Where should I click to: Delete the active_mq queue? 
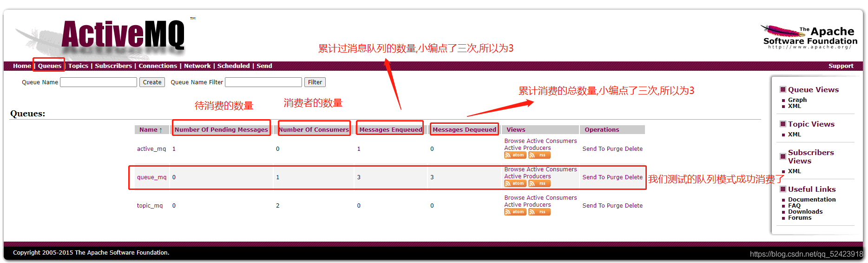click(x=634, y=149)
